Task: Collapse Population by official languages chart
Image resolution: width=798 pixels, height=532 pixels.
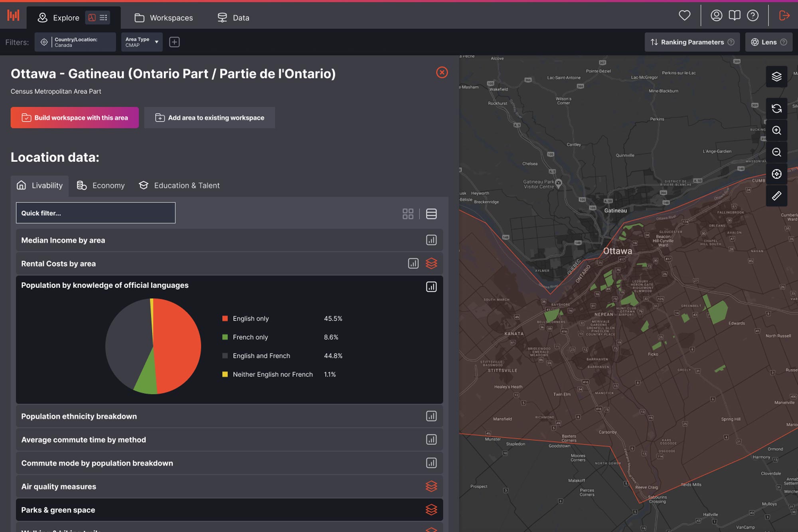Action: [x=431, y=287]
